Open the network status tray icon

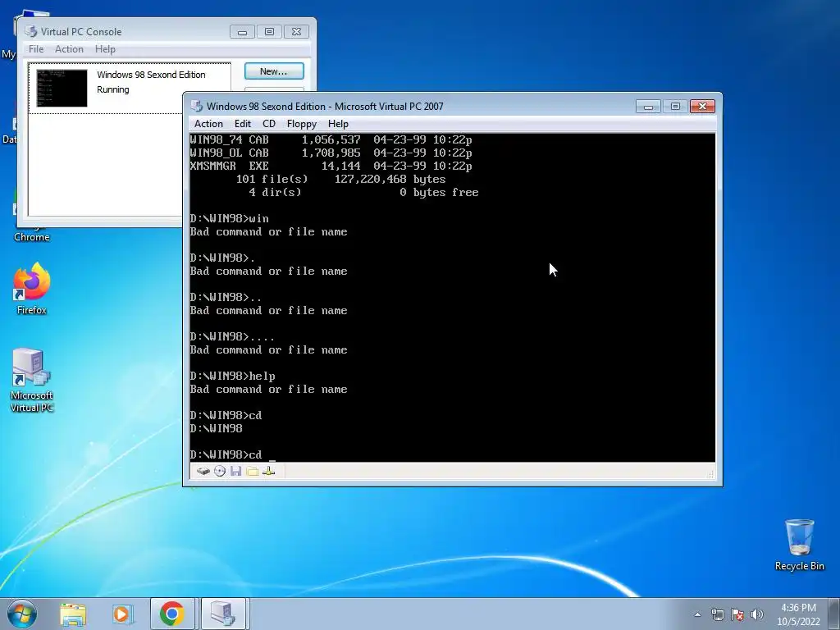coord(717,614)
